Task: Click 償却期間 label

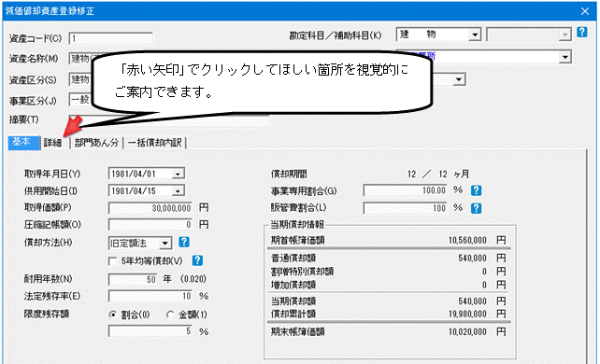Action: coord(289,175)
